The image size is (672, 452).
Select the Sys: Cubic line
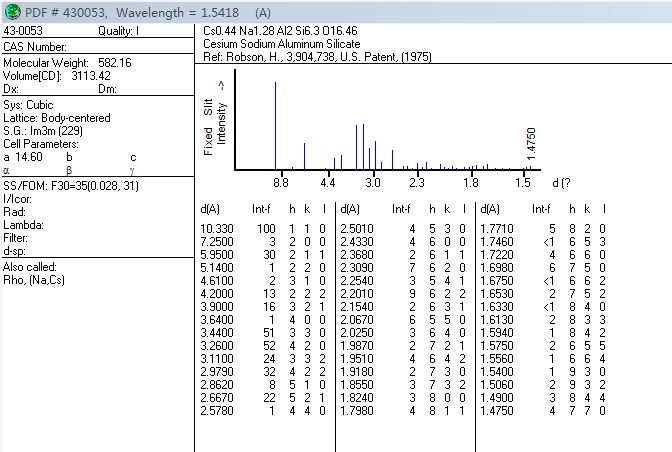click(28, 105)
